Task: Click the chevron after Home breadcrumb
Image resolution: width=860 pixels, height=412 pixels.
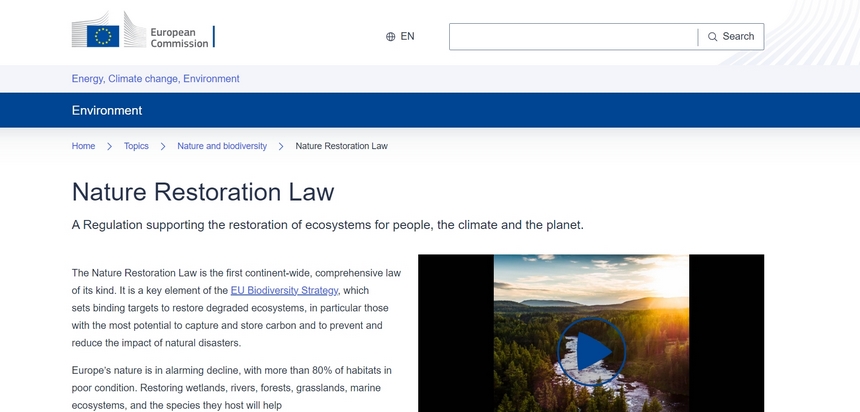Action: [110, 146]
